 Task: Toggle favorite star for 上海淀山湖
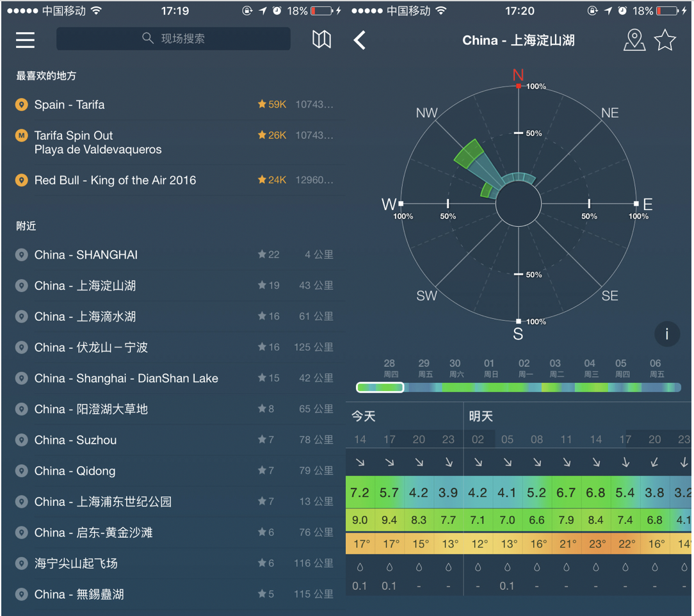click(x=665, y=40)
